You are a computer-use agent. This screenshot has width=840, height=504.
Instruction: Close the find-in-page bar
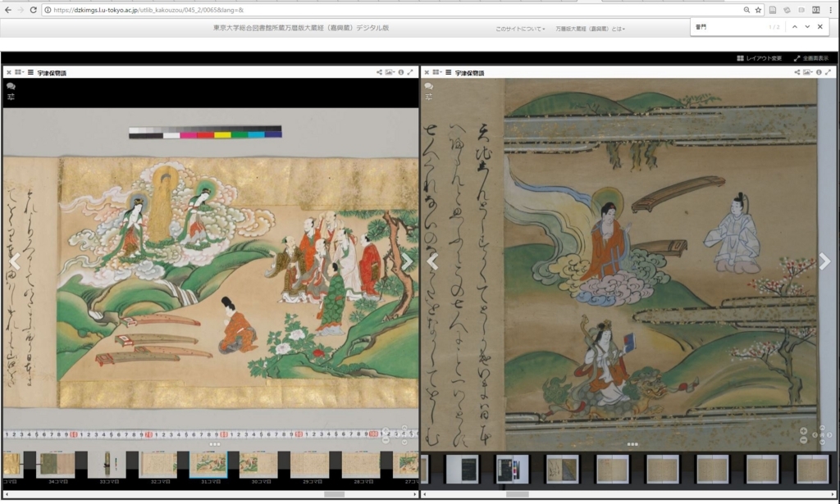(820, 27)
